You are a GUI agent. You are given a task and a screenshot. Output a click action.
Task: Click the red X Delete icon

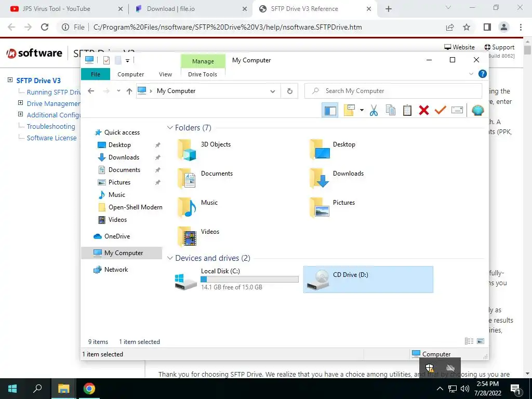pos(424,110)
